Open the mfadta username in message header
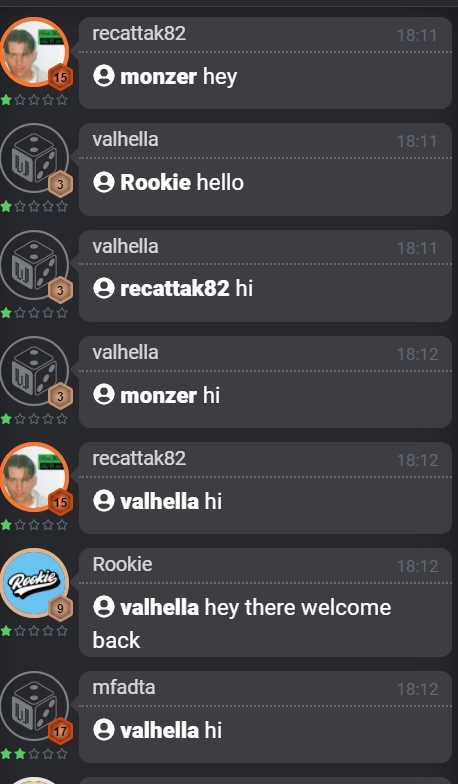Image resolution: width=458 pixels, height=784 pixels. click(124, 688)
